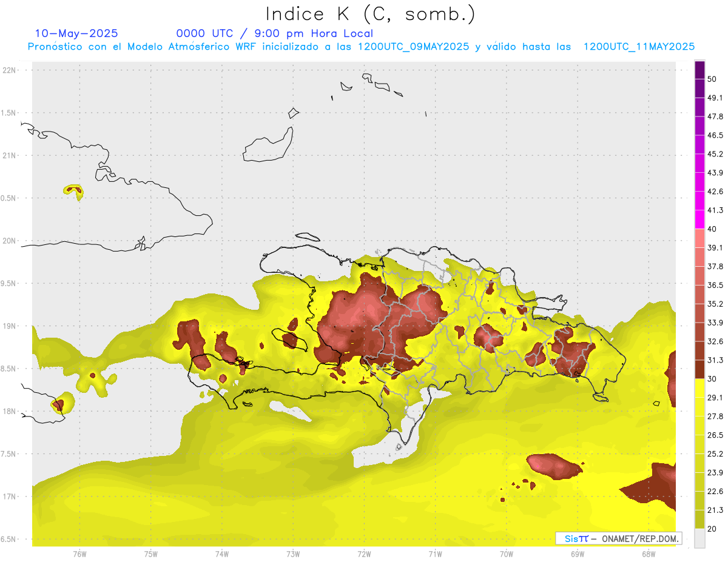Click the 'Indice K (C, somb.)' title
Screen dimensions: 728x562
coord(371,14)
